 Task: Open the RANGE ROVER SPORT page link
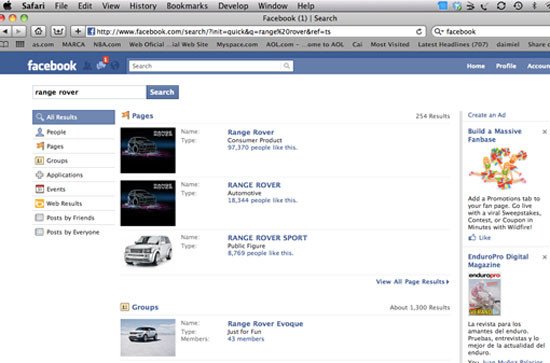click(x=267, y=237)
